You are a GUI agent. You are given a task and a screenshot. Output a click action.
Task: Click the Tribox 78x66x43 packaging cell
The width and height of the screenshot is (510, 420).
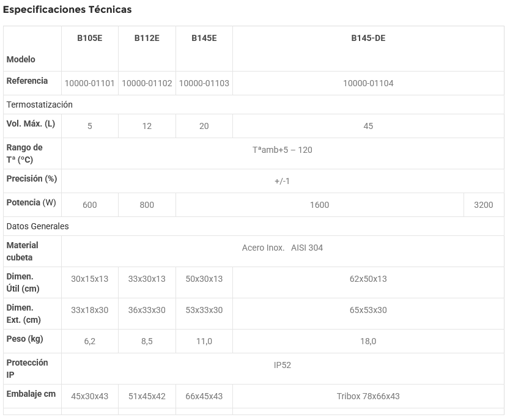pyautogui.click(x=368, y=396)
